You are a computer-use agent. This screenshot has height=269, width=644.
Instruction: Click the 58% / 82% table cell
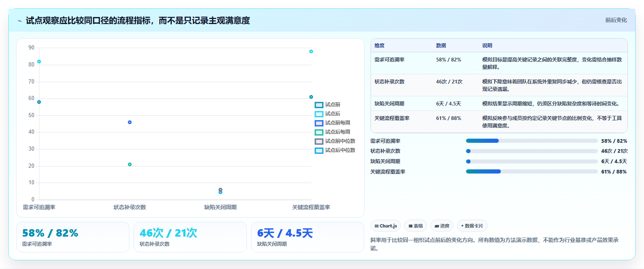pos(449,60)
